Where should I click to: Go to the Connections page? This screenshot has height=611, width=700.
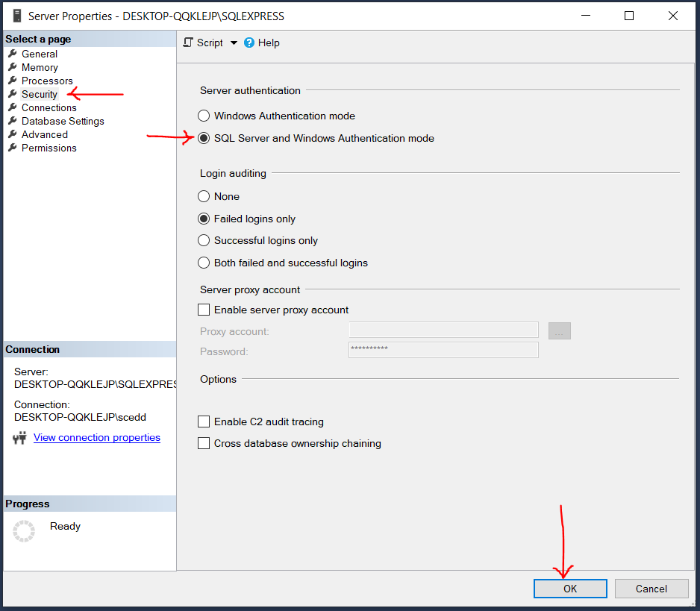49,107
